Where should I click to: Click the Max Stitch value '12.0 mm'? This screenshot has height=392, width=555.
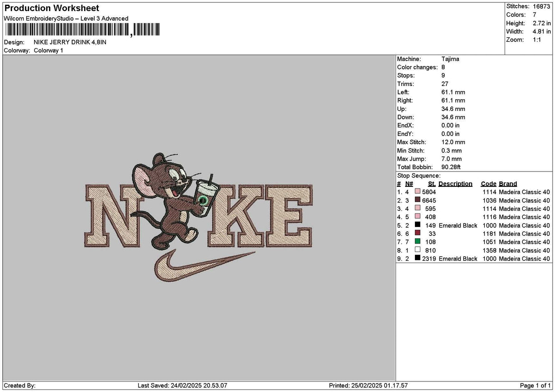pos(453,142)
